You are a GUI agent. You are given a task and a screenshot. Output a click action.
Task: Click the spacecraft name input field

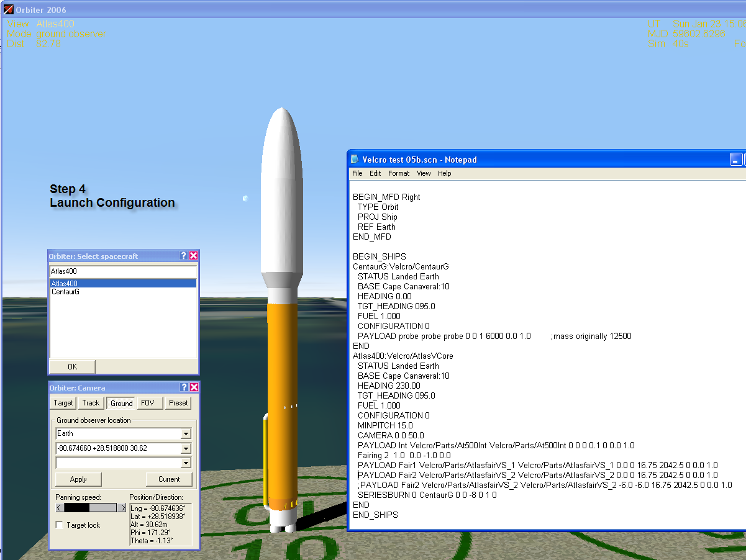coord(123,271)
